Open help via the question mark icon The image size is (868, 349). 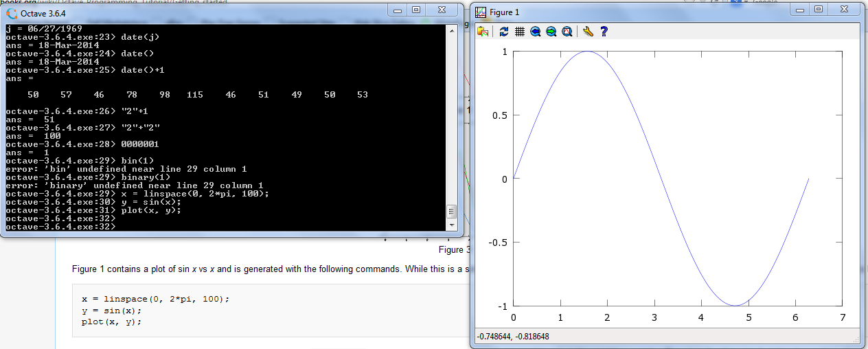point(604,32)
